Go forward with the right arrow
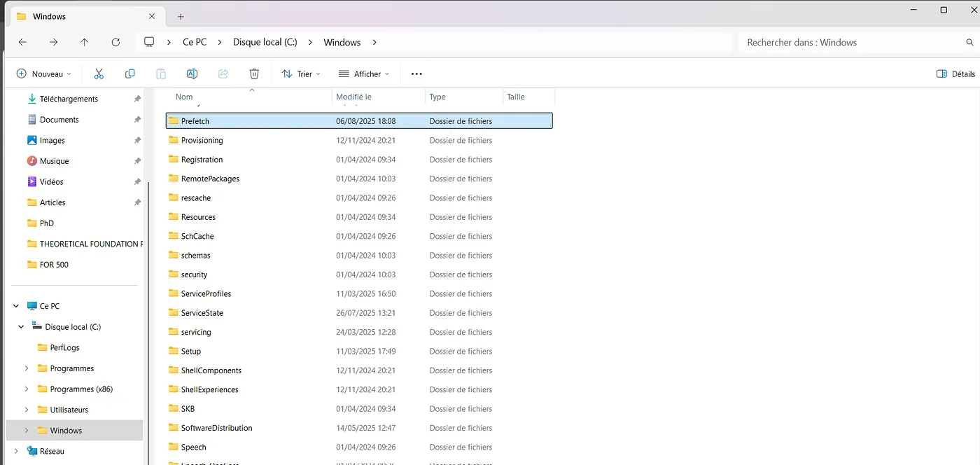 [54, 42]
